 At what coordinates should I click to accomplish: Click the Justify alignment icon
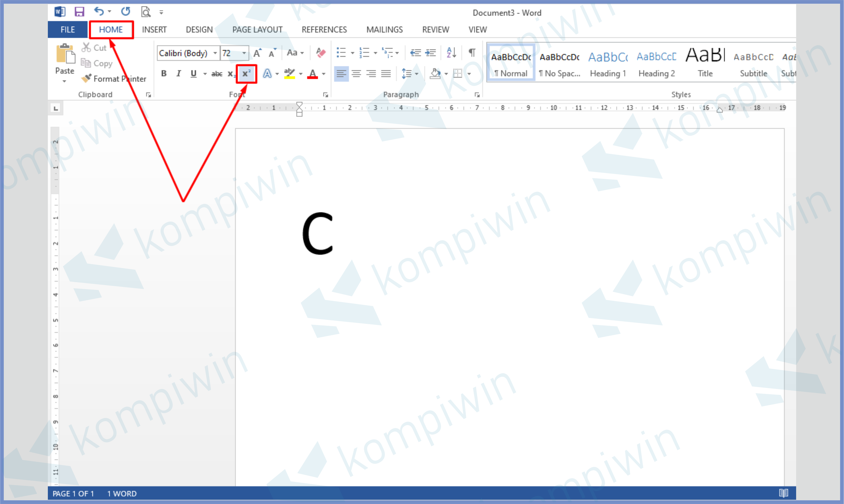386,73
